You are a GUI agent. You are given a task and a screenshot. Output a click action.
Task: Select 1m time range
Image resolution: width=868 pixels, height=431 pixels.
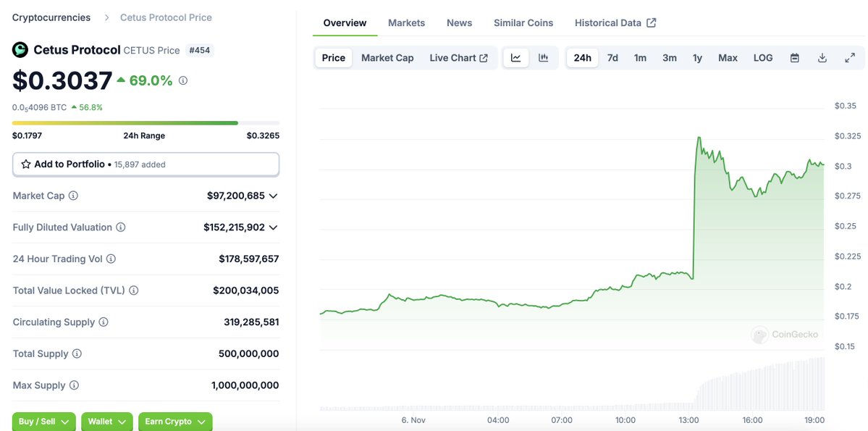point(641,58)
